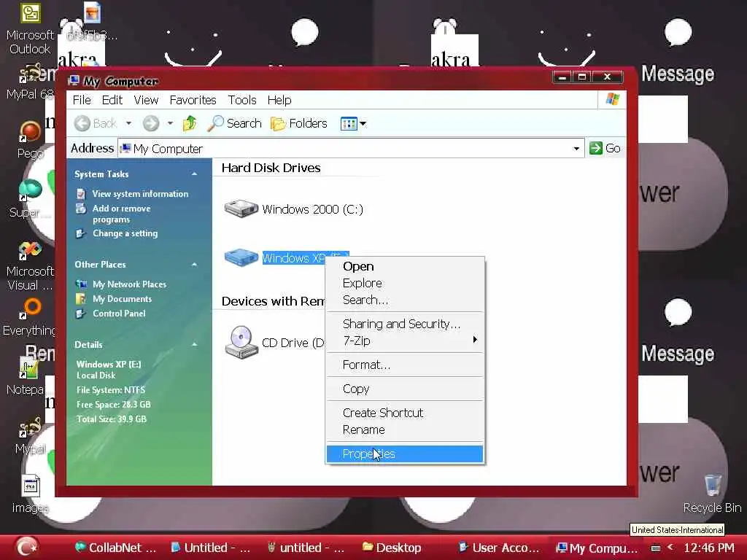This screenshot has height=560, width=747.
Task: Collapse the Other Places panel
Action: 194,264
